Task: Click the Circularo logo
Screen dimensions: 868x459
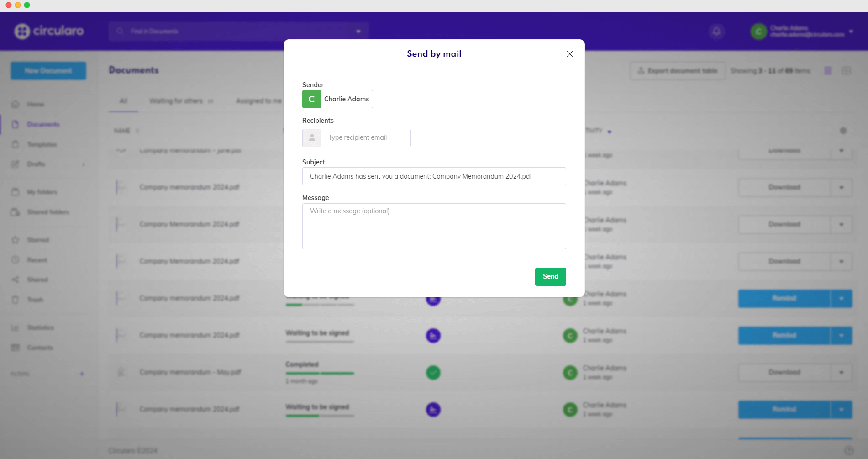Action: (x=49, y=31)
